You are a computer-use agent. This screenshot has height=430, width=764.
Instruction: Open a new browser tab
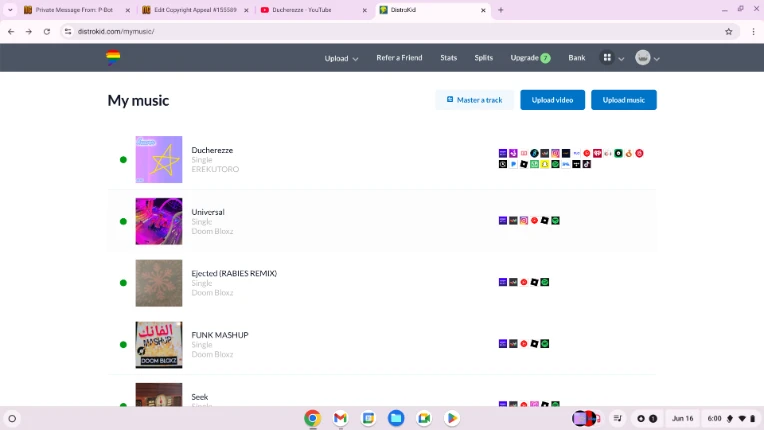tap(500, 10)
